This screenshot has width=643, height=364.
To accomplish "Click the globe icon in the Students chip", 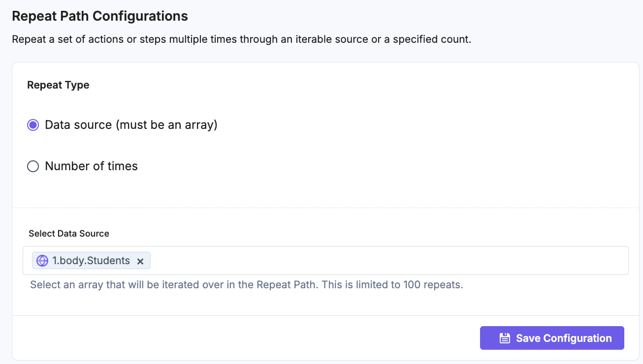I will 42,261.
